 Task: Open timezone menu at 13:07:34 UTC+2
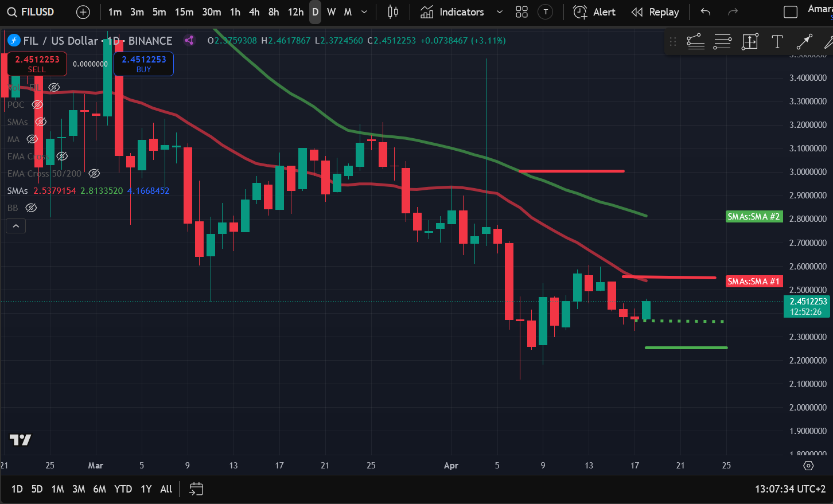(790, 489)
